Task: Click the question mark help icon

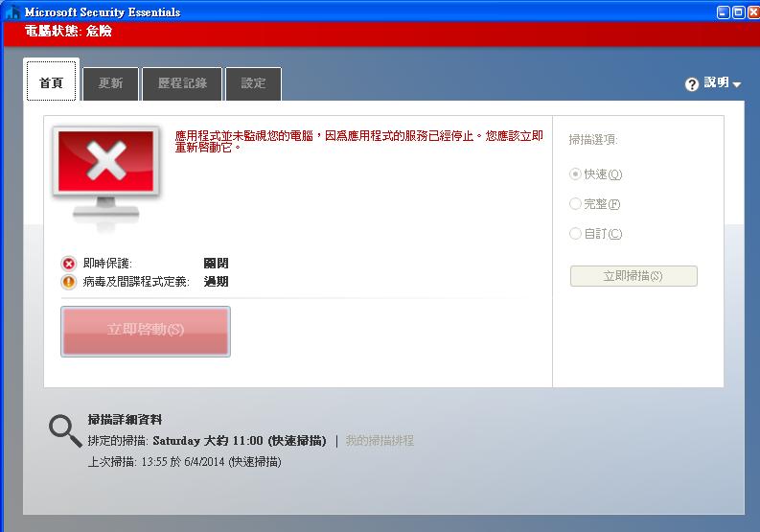Action: (692, 84)
